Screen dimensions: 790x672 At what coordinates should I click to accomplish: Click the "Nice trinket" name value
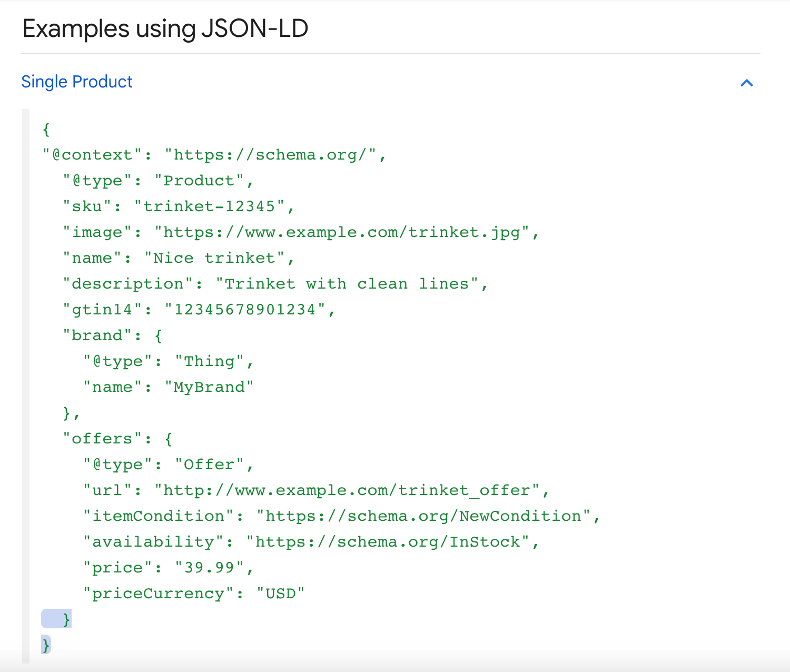coord(214,258)
